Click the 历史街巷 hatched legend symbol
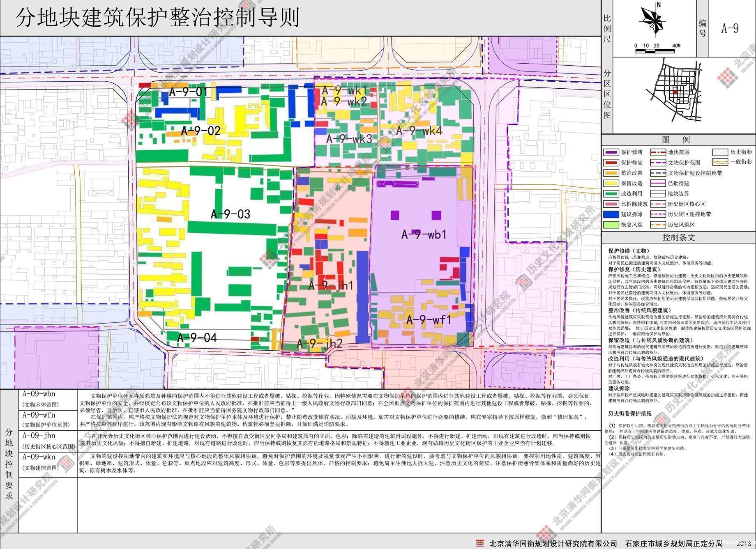 pos(720,152)
